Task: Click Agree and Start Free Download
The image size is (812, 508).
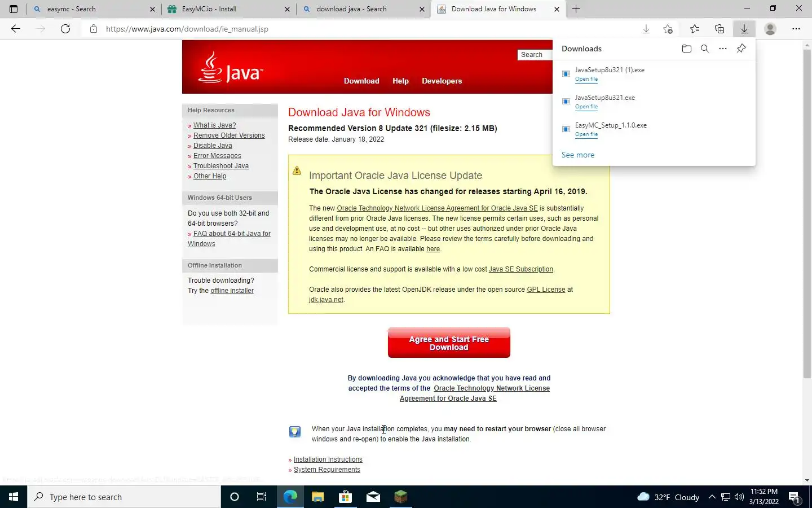Action: pyautogui.click(x=449, y=343)
